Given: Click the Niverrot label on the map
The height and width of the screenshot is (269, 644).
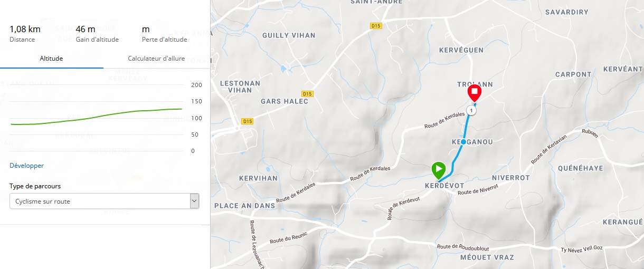Looking at the screenshot, I should (x=510, y=178).
